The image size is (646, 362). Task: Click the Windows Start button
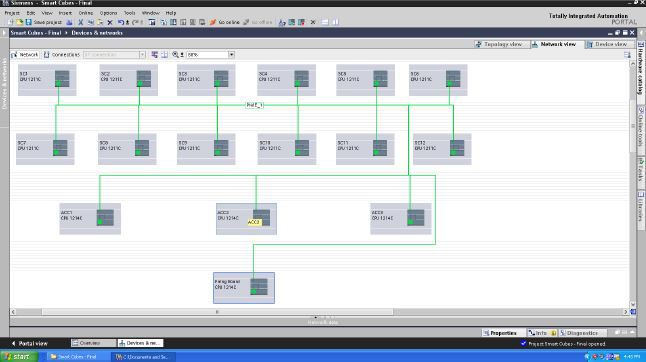click(x=19, y=357)
